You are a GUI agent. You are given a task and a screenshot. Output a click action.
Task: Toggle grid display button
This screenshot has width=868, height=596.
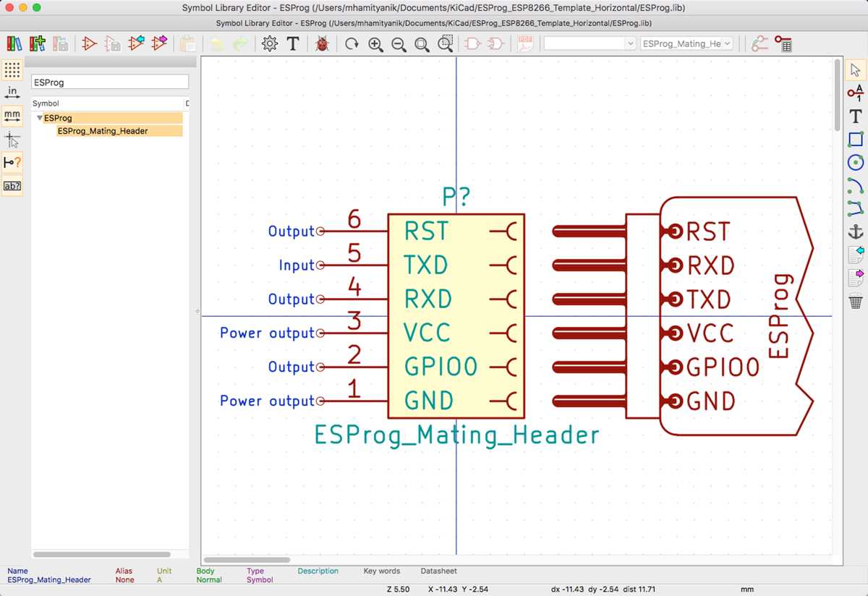(12, 69)
